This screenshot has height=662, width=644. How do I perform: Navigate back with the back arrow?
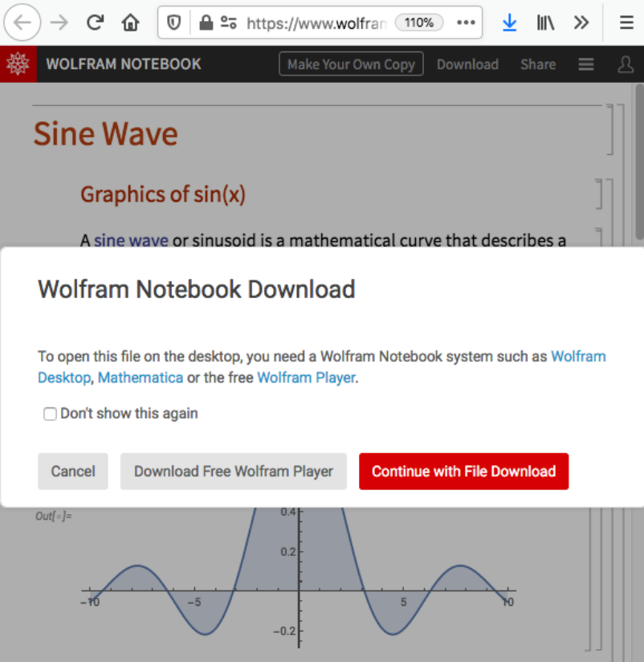point(22,22)
